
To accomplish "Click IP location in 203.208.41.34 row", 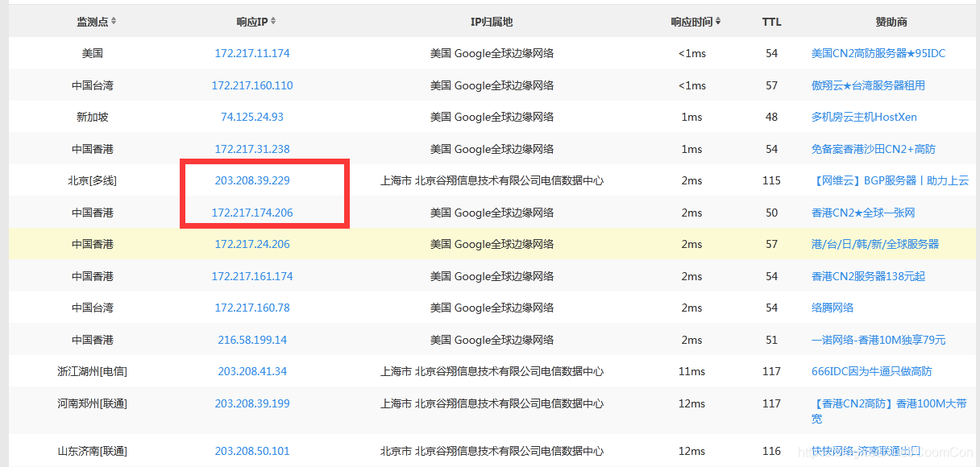I will (492, 371).
